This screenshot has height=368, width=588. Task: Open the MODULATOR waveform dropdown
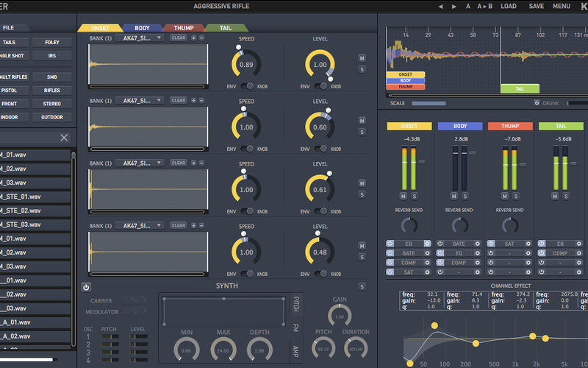click(x=136, y=311)
